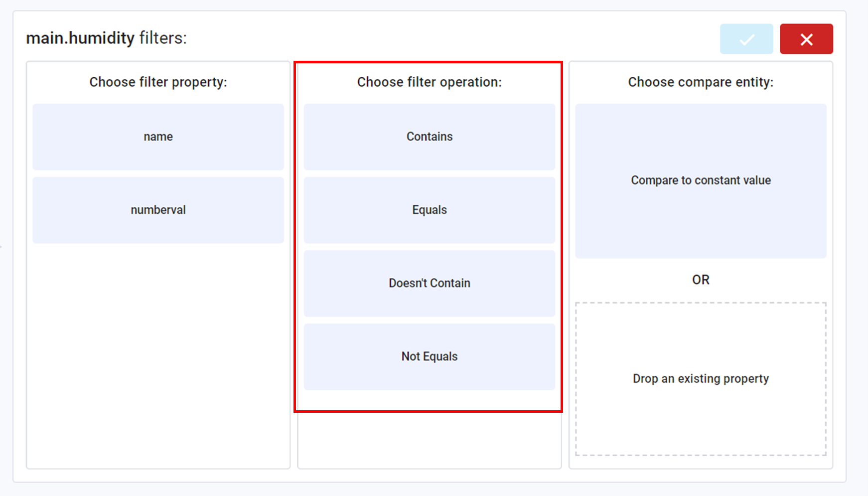Viewport: 868px width, 496px height.
Task: Pick Contains for the humidity filter
Action: (429, 136)
